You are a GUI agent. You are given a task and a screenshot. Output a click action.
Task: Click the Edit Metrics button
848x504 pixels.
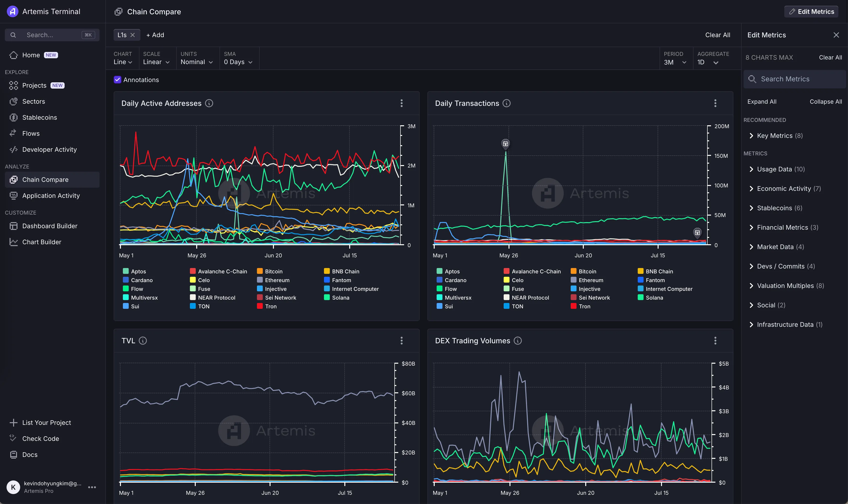pos(811,12)
